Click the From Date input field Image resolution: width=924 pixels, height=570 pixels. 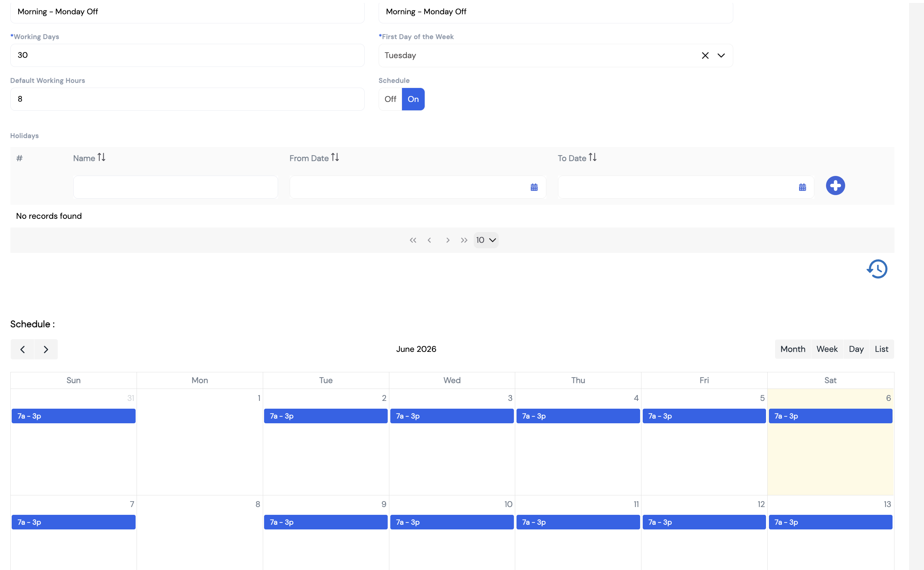(x=418, y=187)
